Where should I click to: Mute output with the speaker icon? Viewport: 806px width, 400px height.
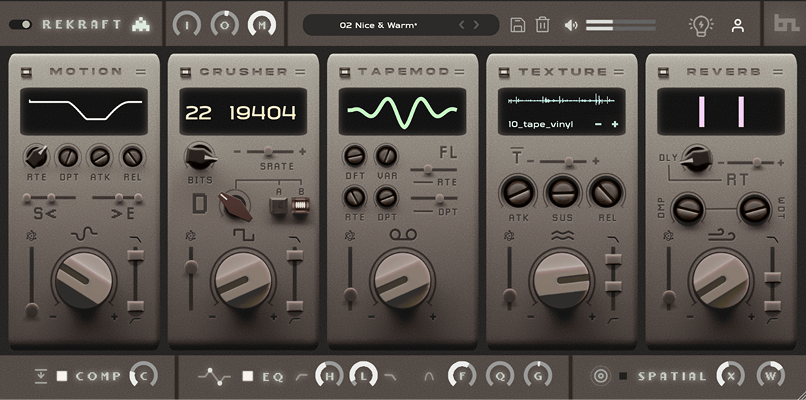pos(571,25)
